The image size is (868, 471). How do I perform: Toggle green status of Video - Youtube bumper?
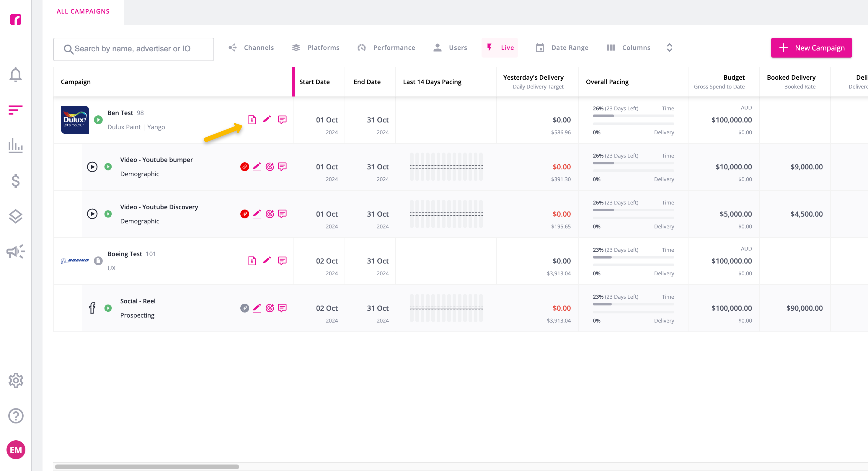click(108, 167)
